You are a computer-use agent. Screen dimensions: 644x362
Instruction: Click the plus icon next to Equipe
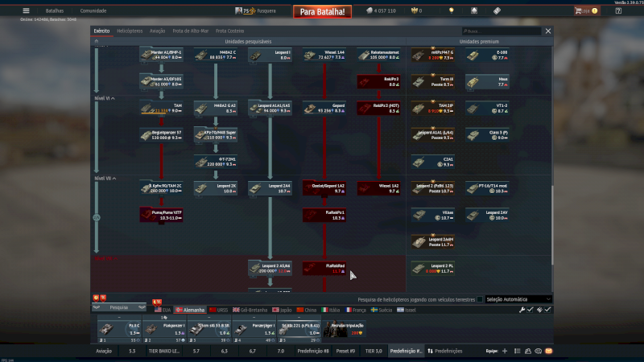pos(505,352)
